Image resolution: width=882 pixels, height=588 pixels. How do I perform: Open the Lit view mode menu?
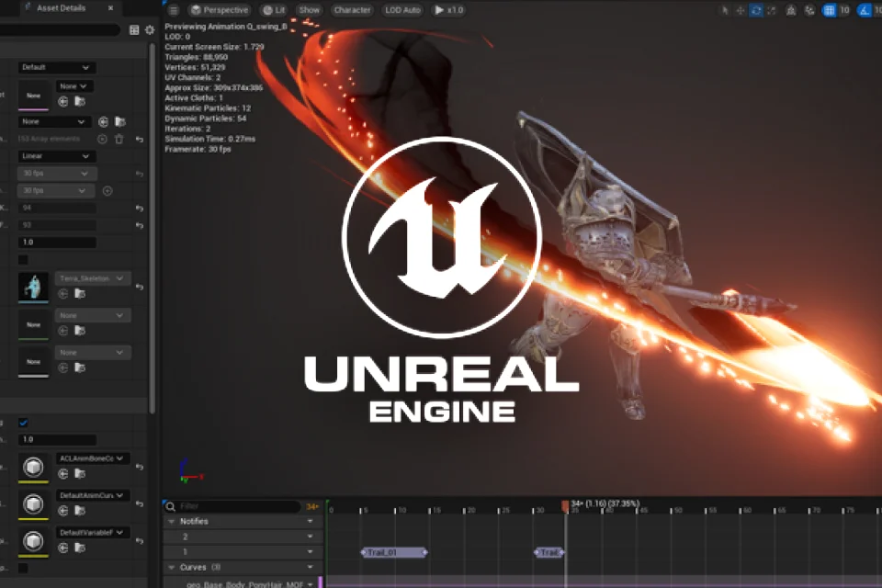point(275,10)
